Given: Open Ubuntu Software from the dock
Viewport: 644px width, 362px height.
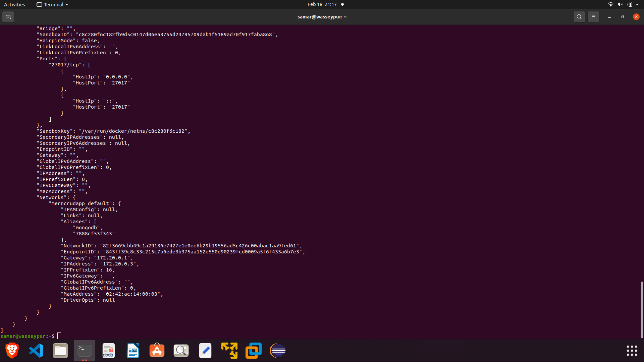Looking at the screenshot, I should [157, 351].
